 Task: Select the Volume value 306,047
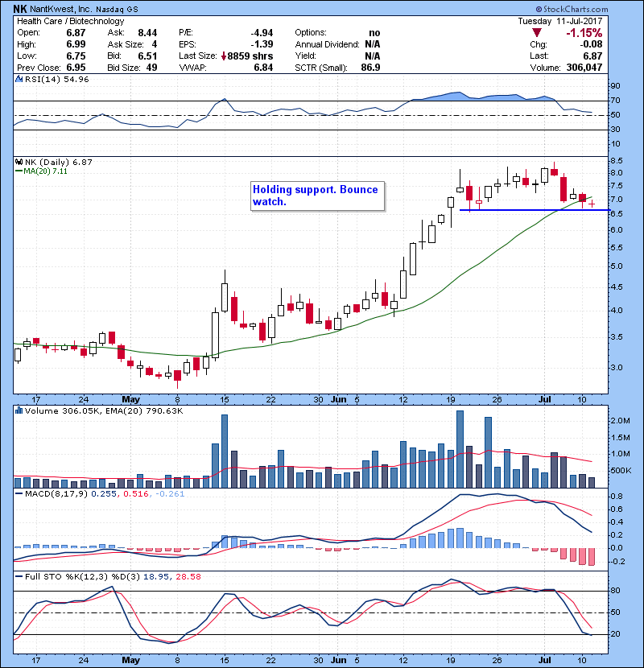[x=584, y=68]
